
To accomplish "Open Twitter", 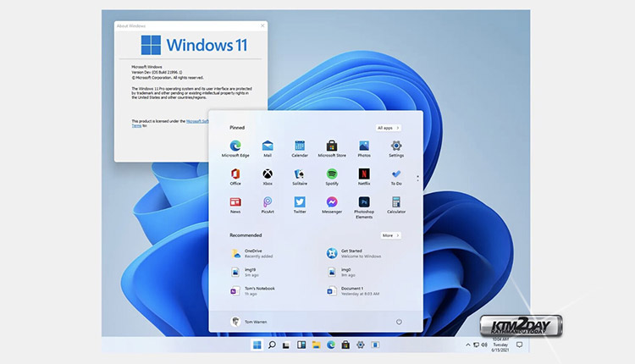I will click(300, 205).
